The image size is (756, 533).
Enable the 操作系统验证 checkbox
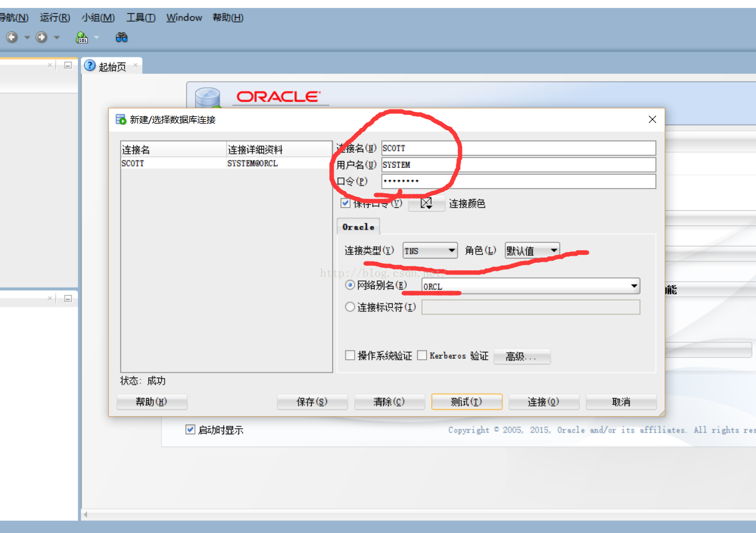[x=350, y=356]
